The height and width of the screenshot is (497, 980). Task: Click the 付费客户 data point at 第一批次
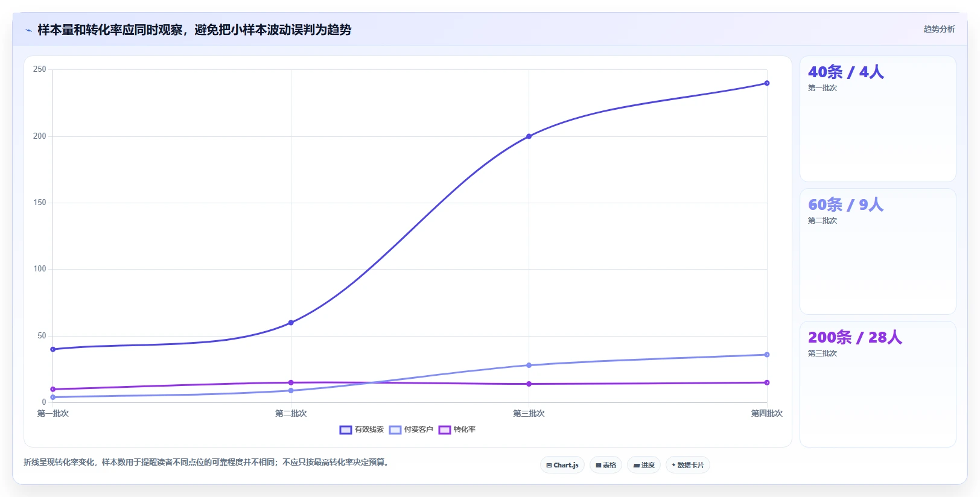pyautogui.click(x=53, y=397)
